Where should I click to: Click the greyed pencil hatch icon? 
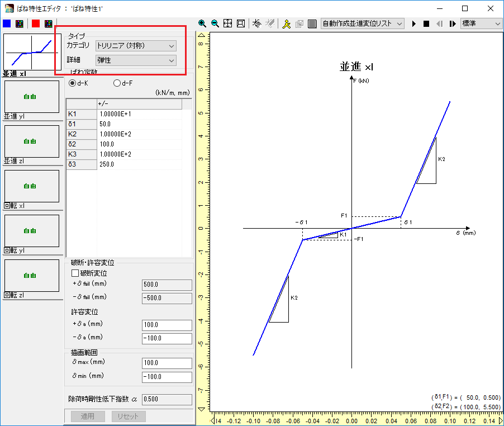pos(270,23)
